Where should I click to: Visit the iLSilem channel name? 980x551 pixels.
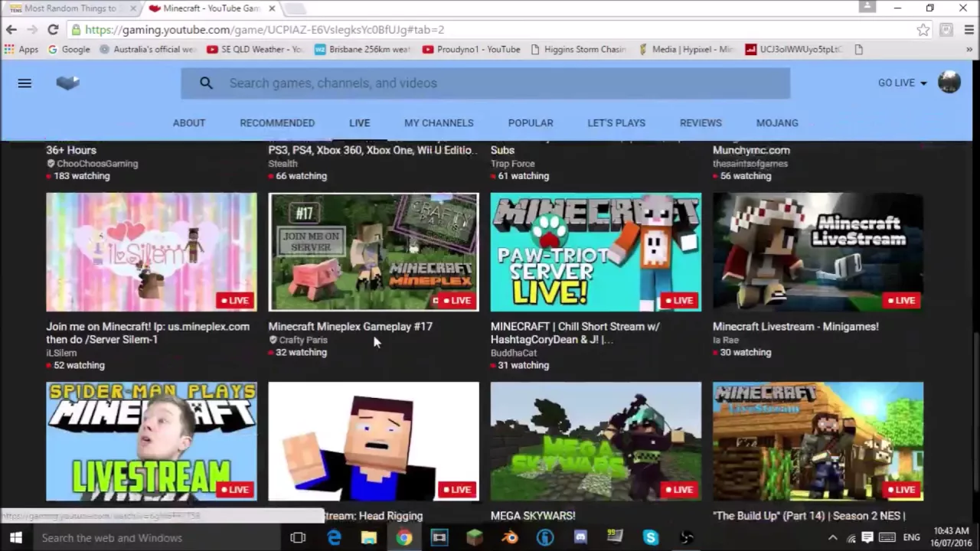coord(61,353)
